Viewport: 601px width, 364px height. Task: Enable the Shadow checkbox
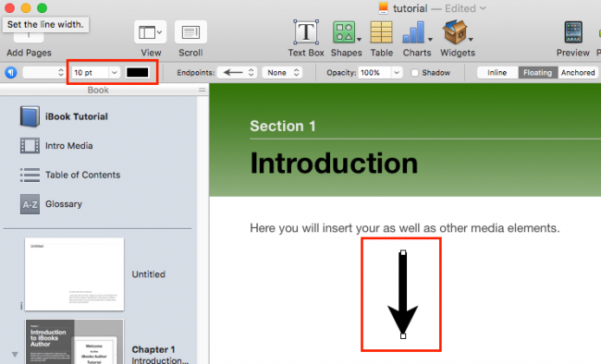point(415,73)
